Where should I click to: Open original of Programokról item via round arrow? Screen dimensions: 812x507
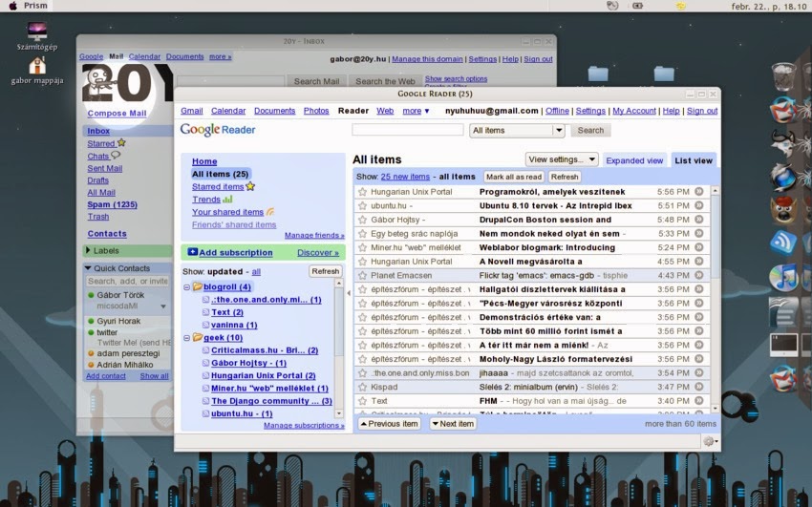(x=699, y=191)
